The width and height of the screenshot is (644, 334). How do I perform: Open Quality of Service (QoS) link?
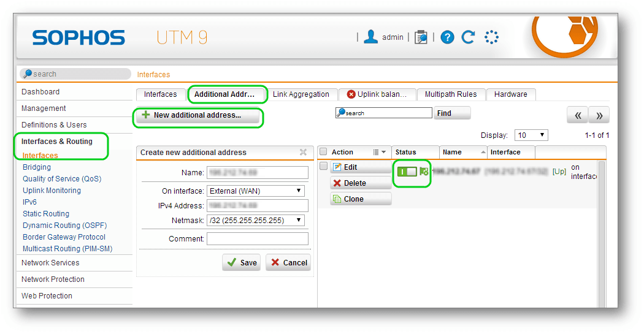[x=62, y=179]
